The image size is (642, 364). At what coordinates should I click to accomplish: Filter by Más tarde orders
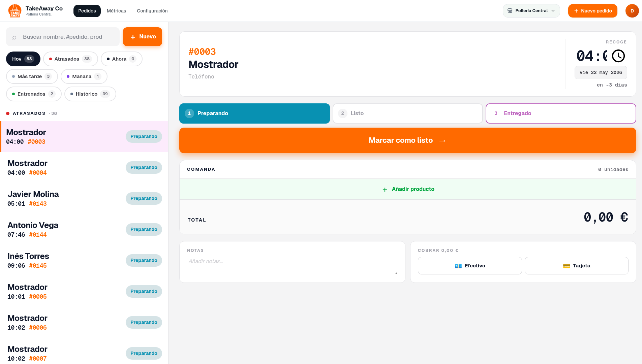tap(32, 76)
